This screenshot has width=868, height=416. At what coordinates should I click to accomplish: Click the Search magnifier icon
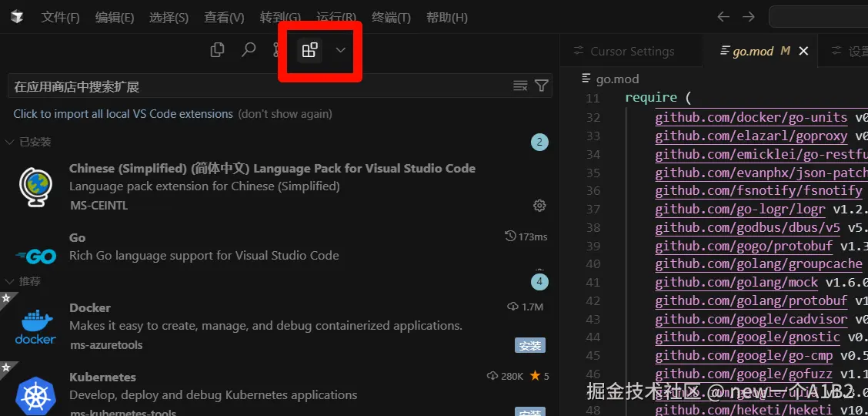(249, 50)
